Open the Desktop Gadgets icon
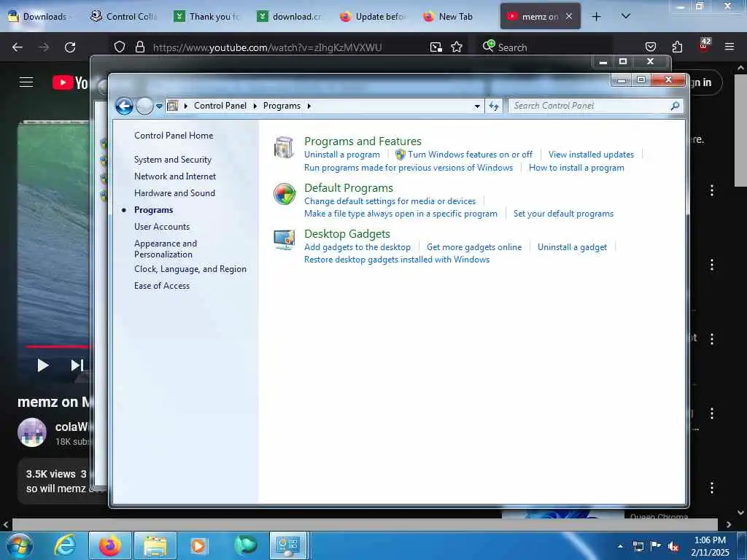The image size is (747, 560). (285, 239)
